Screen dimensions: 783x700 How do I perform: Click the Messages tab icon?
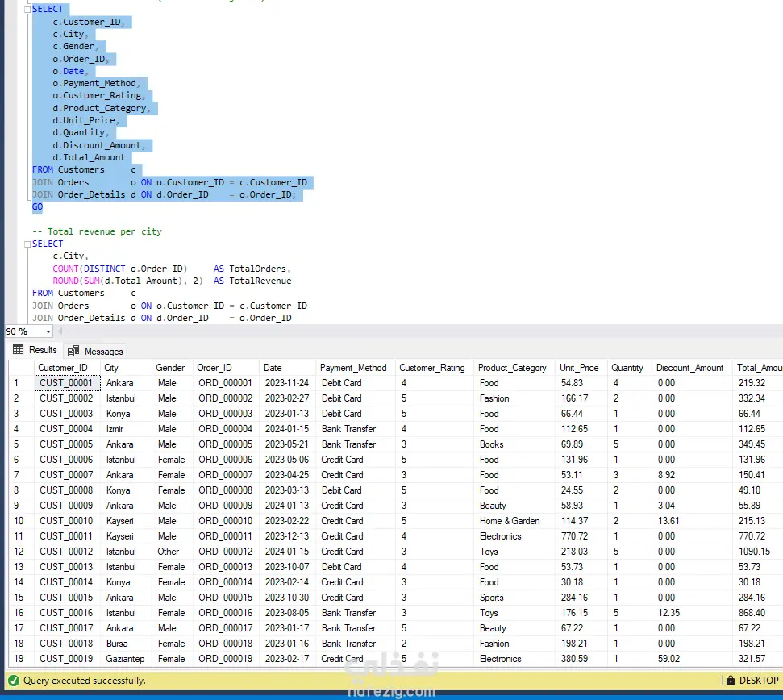(x=73, y=351)
